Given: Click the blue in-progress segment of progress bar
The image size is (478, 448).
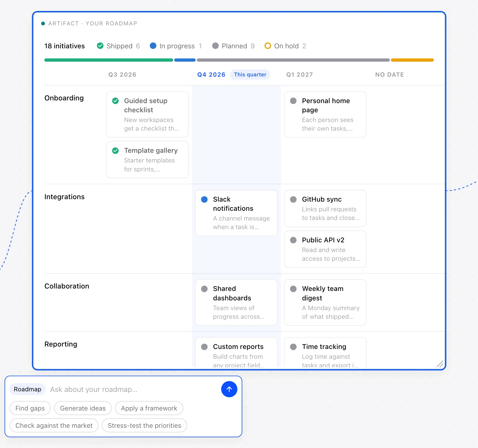Looking at the screenshot, I should click(x=185, y=60).
